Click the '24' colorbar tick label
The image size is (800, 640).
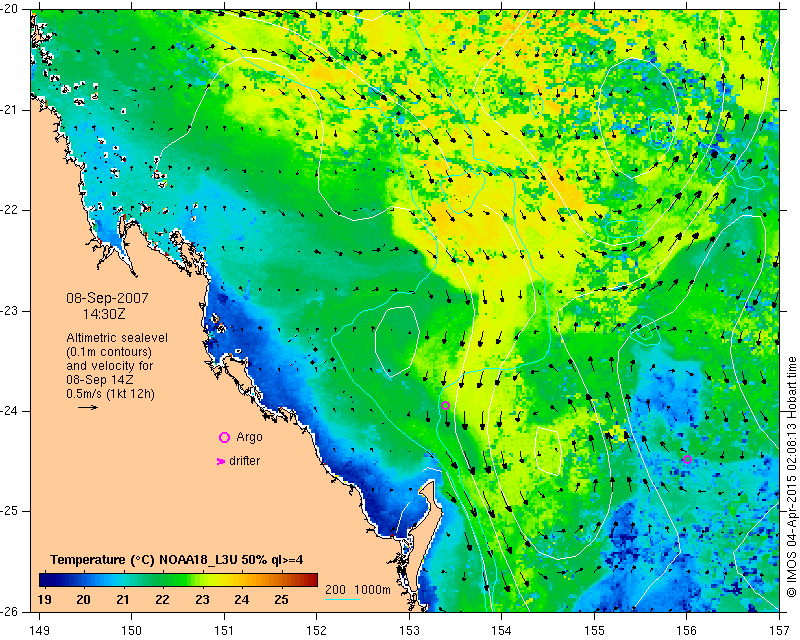tap(242, 600)
